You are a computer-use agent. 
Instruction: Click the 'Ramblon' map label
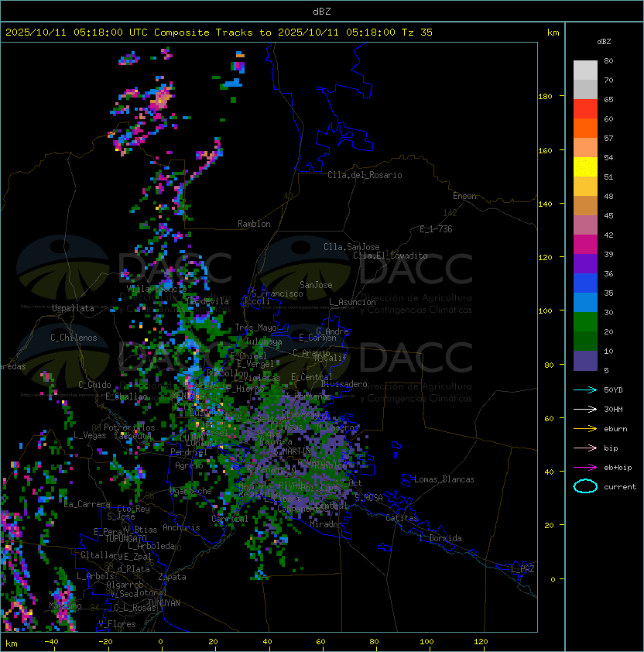click(x=254, y=224)
